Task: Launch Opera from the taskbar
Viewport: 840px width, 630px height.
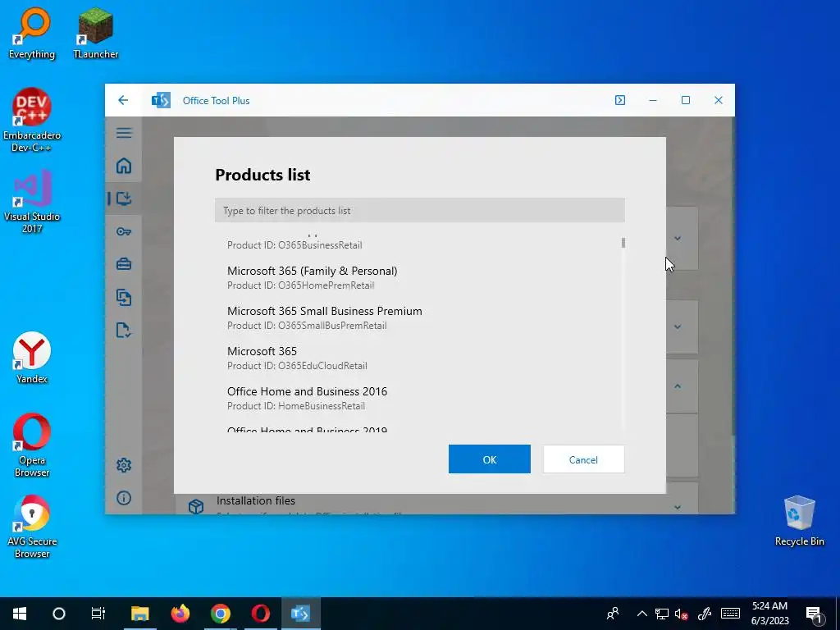Action: 260,614
